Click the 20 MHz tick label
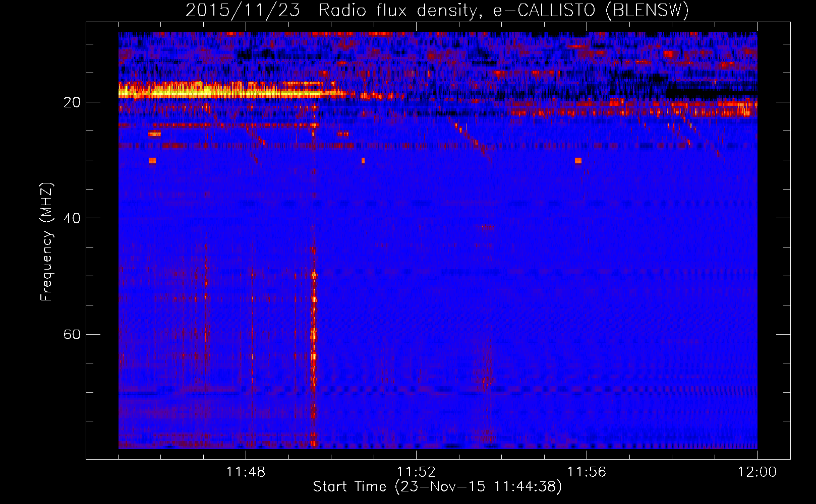Image resolution: width=816 pixels, height=504 pixels. pyautogui.click(x=72, y=102)
